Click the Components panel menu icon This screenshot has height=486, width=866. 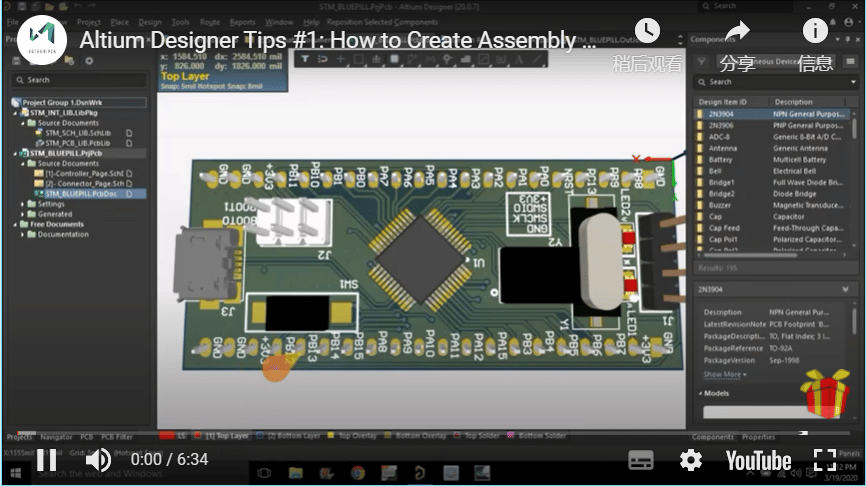point(851,61)
